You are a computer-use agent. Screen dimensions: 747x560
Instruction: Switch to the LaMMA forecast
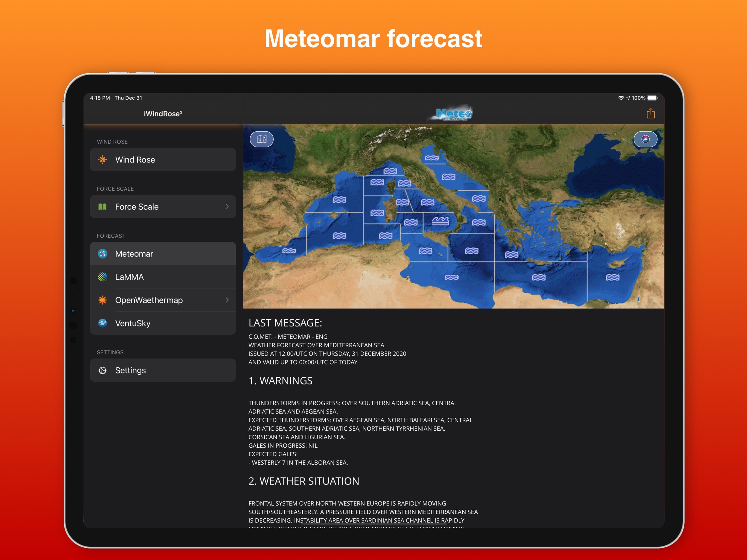pyautogui.click(x=163, y=277)
